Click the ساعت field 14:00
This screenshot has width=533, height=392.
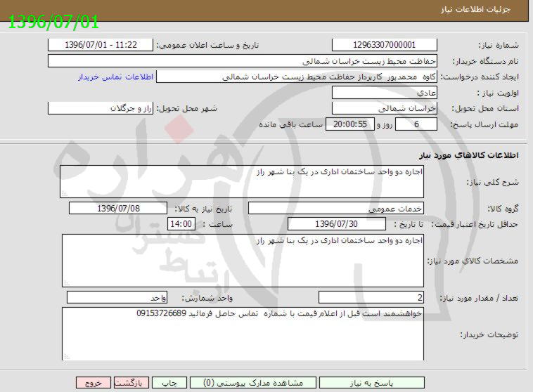pyautogui.click(x=181, y=224)
